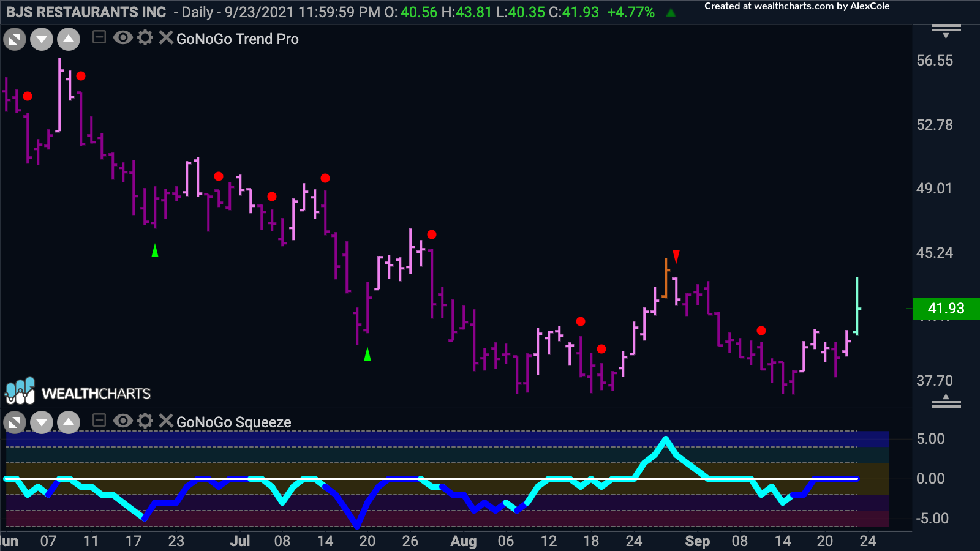Click the 45.24 price axis label
This screenshot has width=980, height=551.
pos(935,253)
